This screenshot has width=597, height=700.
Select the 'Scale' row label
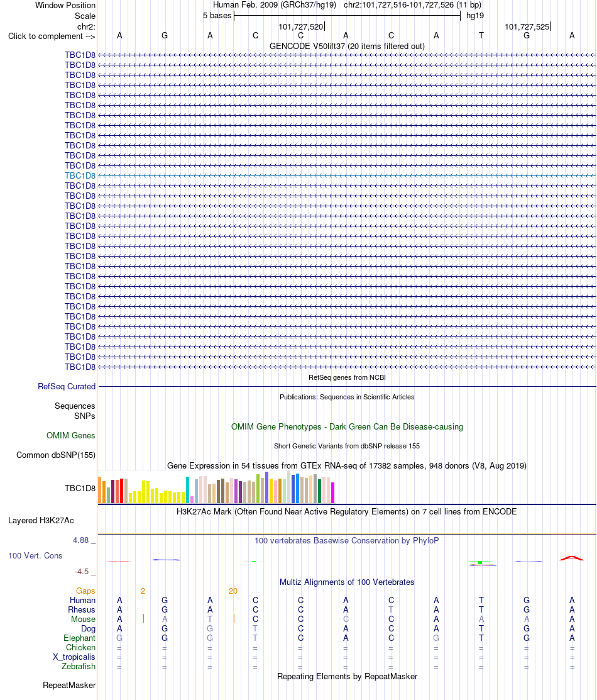[x=85, y=16]
